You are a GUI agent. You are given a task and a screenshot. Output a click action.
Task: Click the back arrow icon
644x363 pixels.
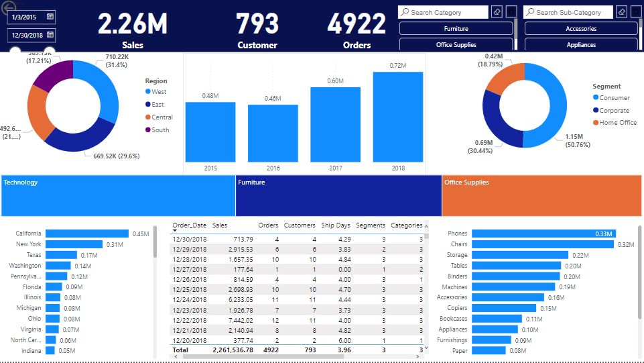(x=8, y=7)
